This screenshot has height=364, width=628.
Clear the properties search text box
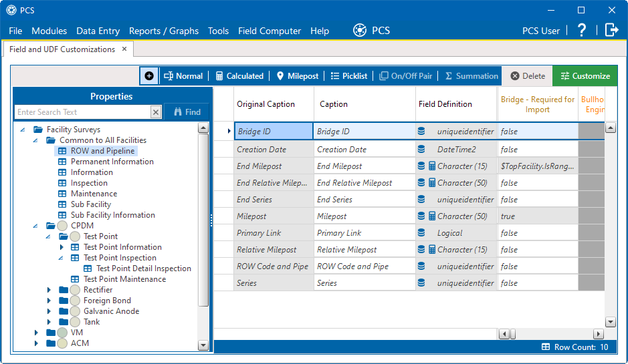tap(156, 112)
